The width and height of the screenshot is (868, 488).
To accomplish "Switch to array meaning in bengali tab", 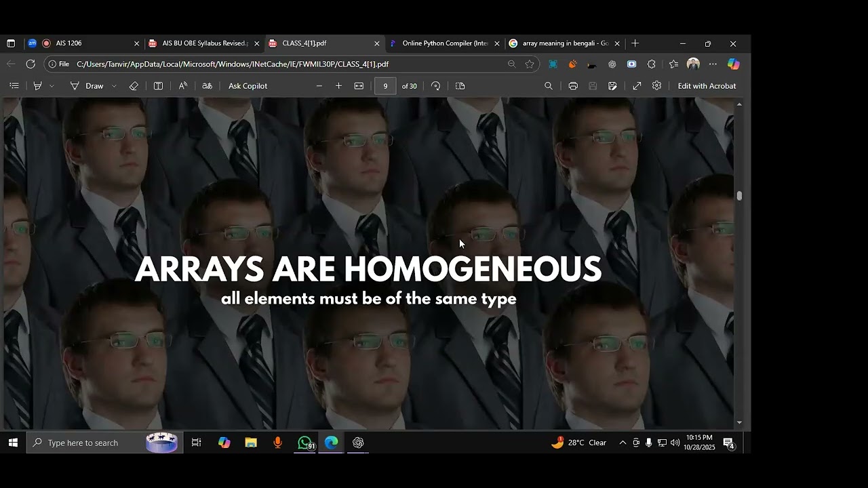I will (564, 43).
